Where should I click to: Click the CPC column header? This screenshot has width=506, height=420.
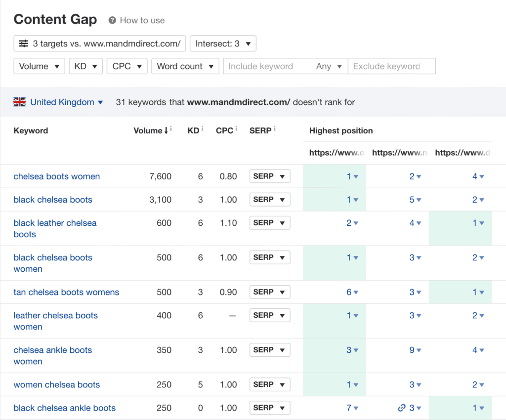[225, 130]
